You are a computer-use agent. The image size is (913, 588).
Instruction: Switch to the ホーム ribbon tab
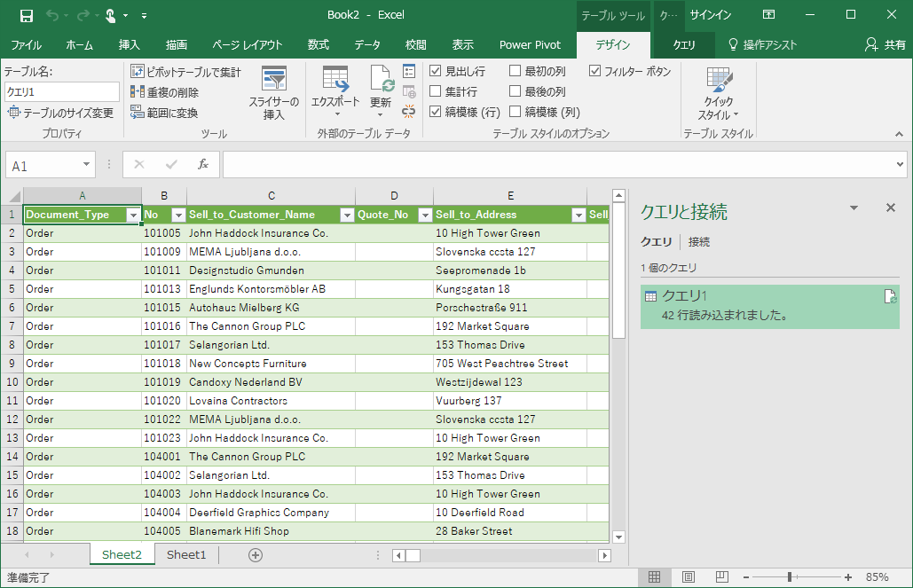point(80,45)
